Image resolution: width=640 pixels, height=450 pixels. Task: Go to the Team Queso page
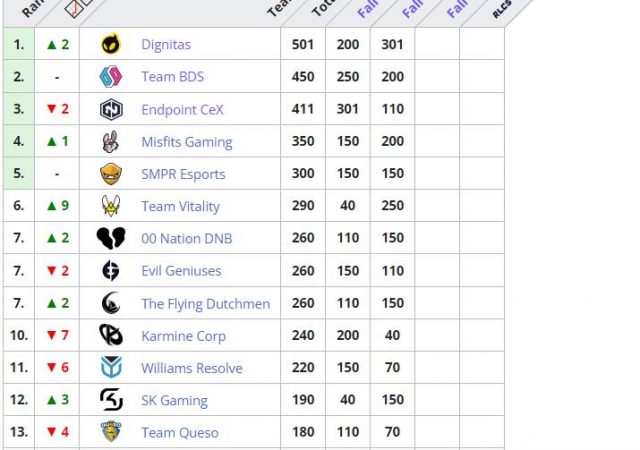point(179,433)
